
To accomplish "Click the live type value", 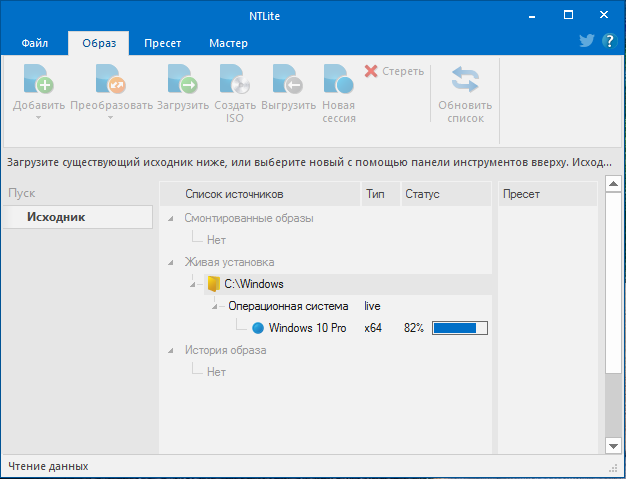I will (x=372, y=306).
